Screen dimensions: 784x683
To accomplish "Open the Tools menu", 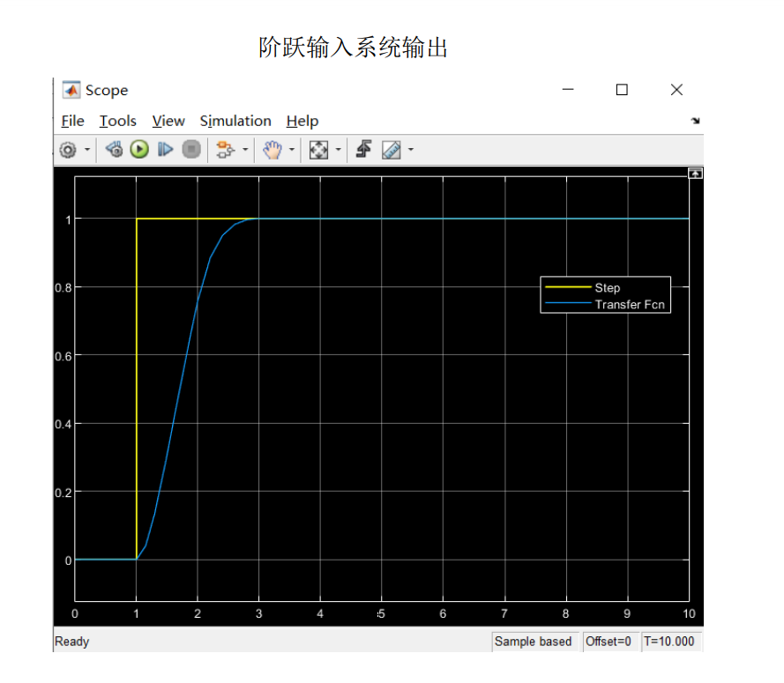I will (x=117, y=121).
